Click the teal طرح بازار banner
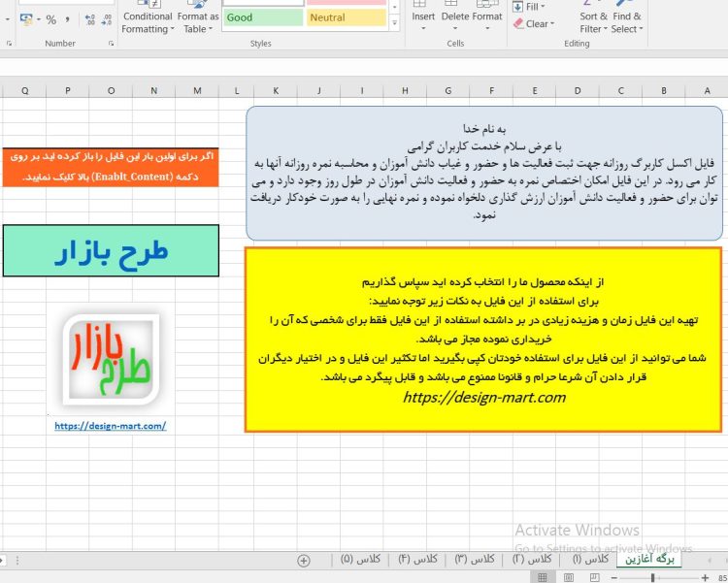 [111, 250]
